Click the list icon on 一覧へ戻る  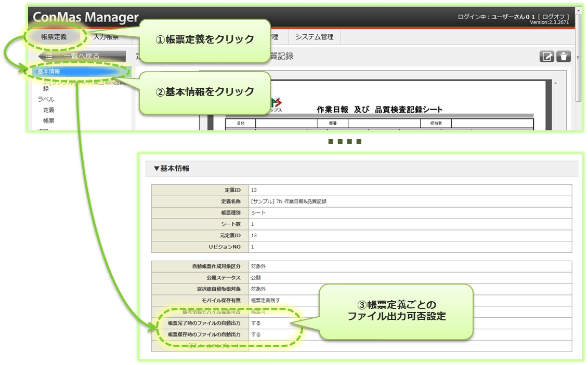click(x=49, y=57)
